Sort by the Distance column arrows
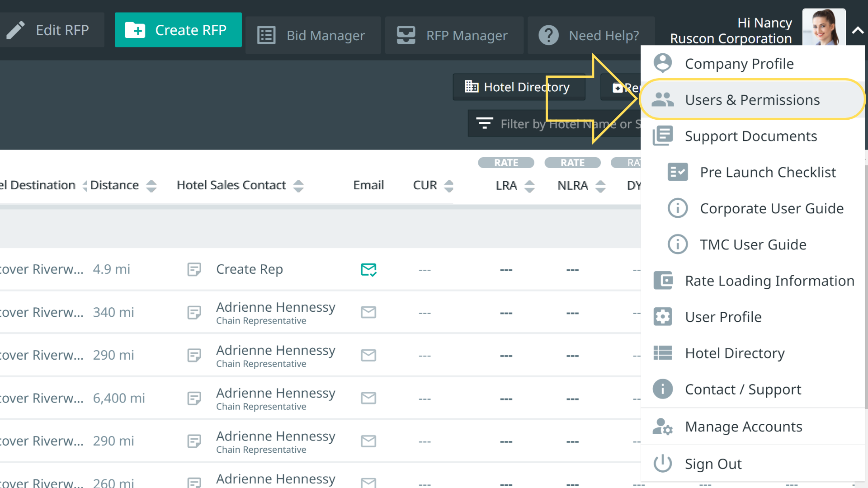 [151, 186]
